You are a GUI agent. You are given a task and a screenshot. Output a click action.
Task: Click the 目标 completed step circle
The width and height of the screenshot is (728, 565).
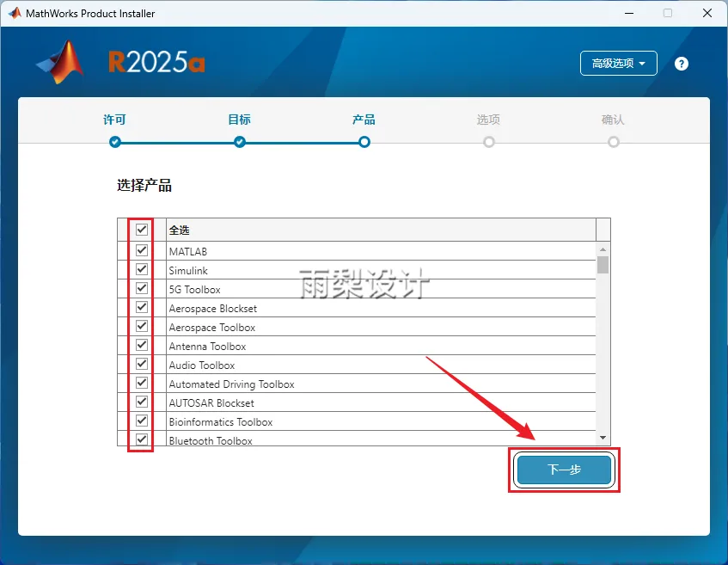pos(240,142)
